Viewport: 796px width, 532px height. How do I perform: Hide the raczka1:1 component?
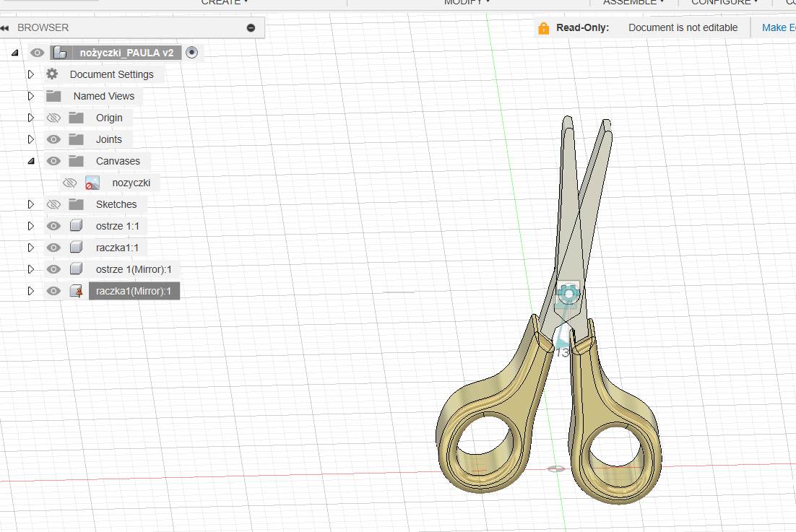pyautogui.click(x=53, y=248)
